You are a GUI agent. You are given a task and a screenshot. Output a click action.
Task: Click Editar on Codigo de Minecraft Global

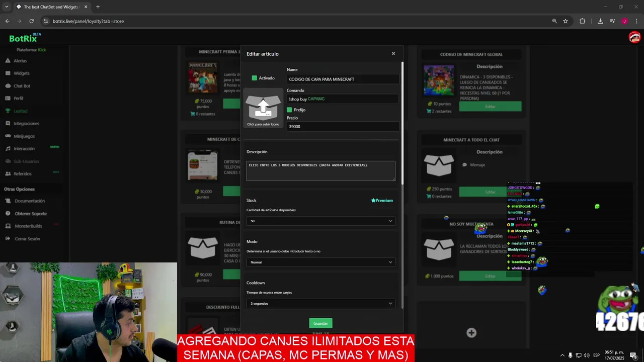pyautogui.click(x=490, y=107)
